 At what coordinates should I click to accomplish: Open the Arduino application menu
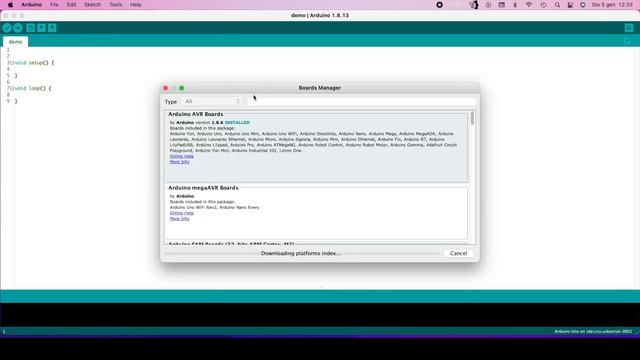[x=31, y=5]
